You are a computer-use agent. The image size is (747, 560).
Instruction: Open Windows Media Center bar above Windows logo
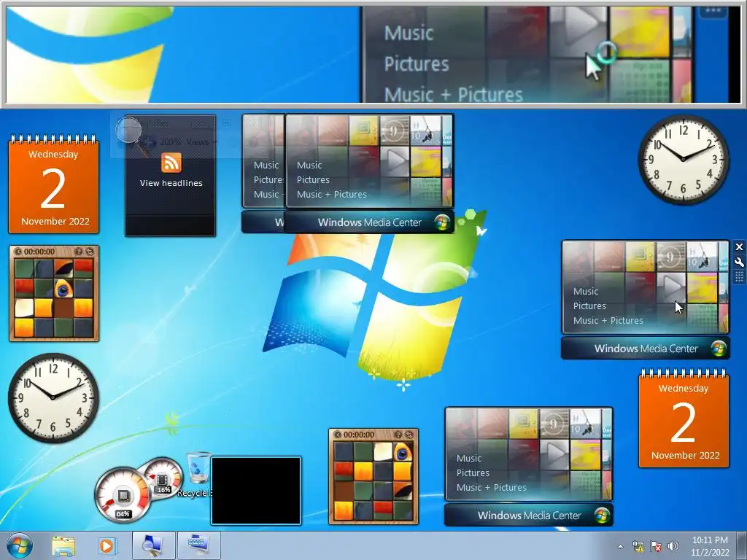368,222
